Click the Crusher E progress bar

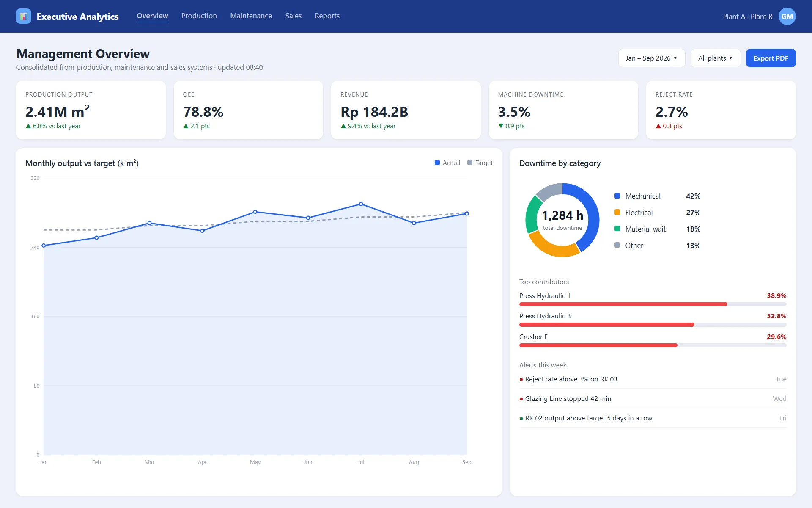coord(653,345)
